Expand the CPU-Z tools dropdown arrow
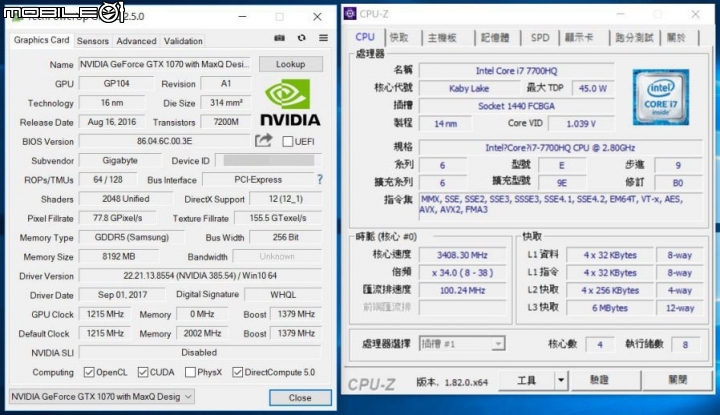The height and width of the screenshot is (415, 720). pos(561,380)
